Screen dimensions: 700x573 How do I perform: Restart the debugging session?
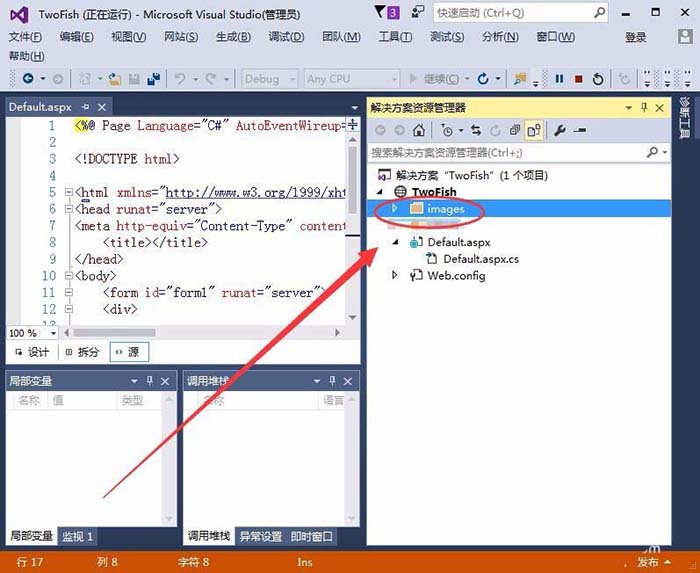[598, 79]
